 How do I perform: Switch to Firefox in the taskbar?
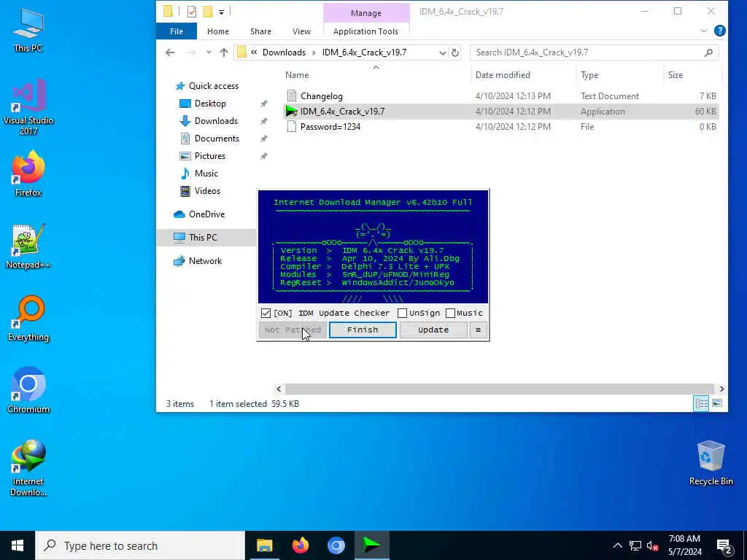click(300, 545)
